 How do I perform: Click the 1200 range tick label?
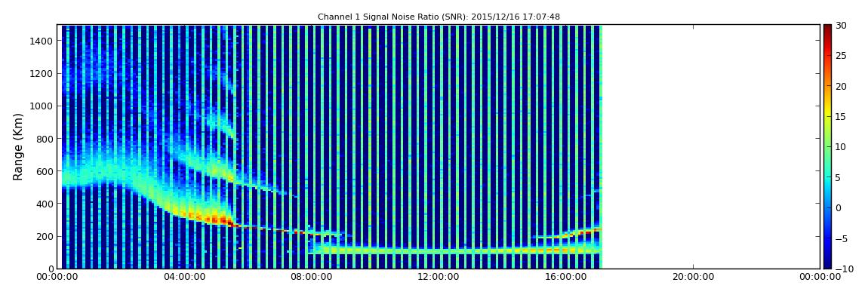click(42, 74)
